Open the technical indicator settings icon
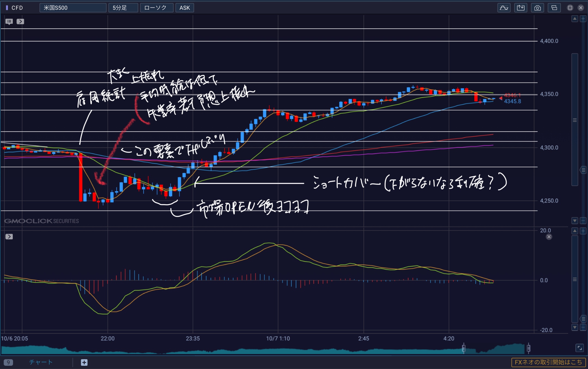Image resolution: width=588 pixels, height=369 pixels. [504, 8]
